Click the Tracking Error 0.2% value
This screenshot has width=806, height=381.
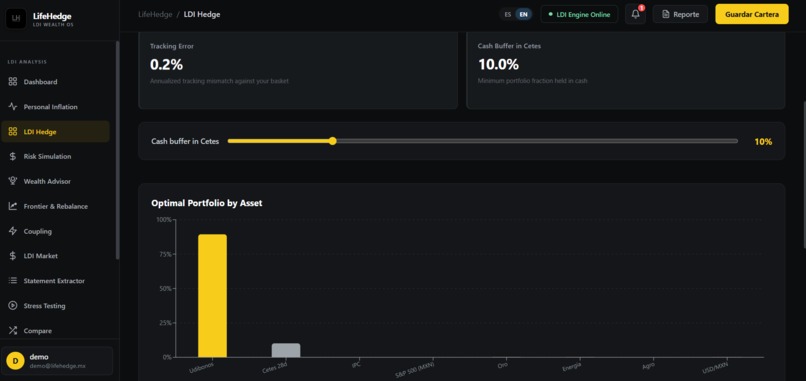coord(167,65)
